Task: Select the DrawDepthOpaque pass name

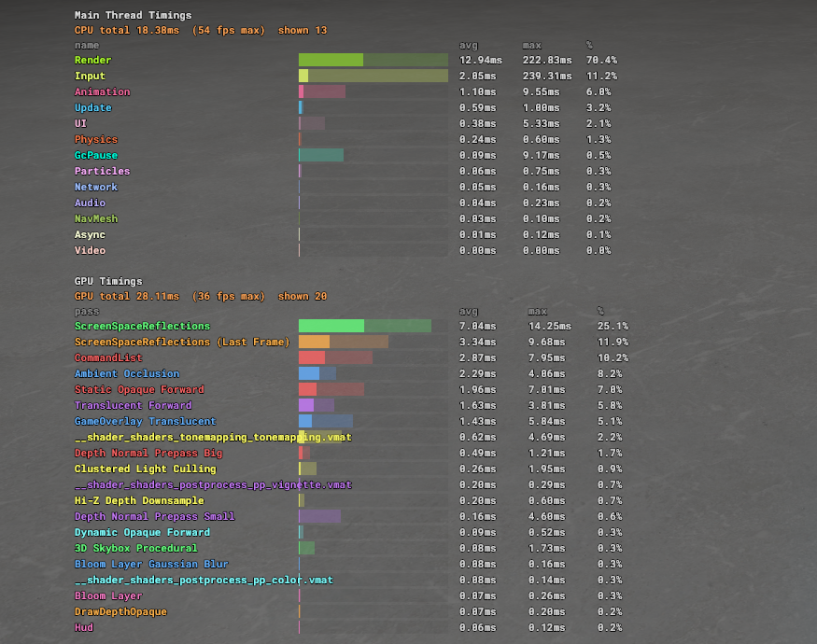Action: tap(120, 611)
